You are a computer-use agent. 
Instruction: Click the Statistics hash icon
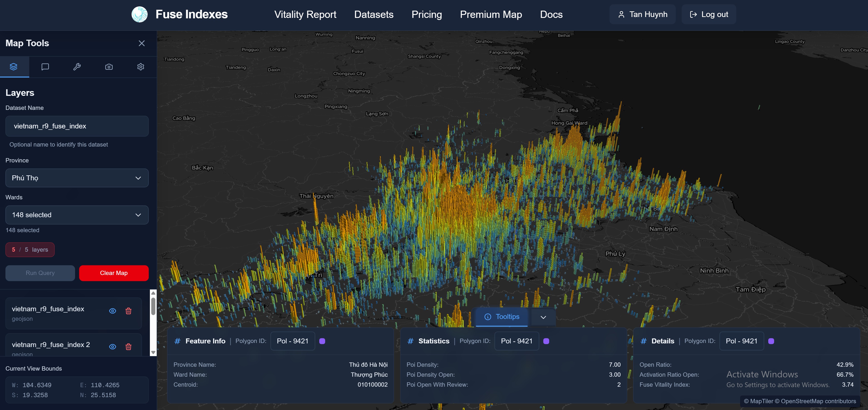click(410, 341)
